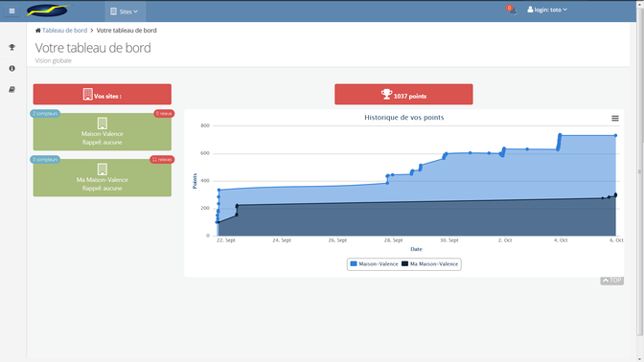
Task: Click the 22. Sept axis label
Action: [x=226, y=240]
